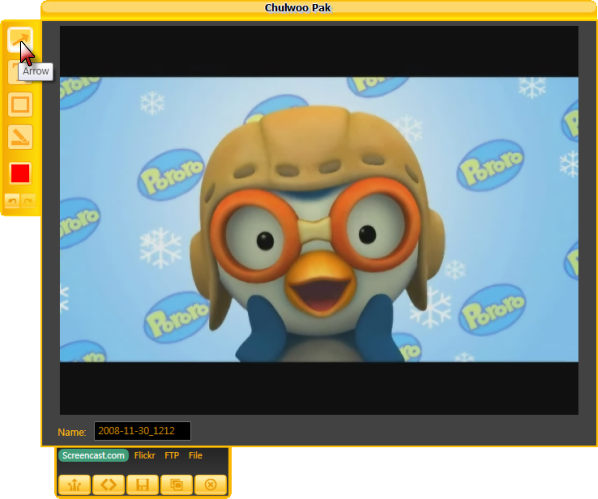The width and height of the screenshot is (598, 499).
Task: Open the FTP output tab
Action: pos(172,456)
